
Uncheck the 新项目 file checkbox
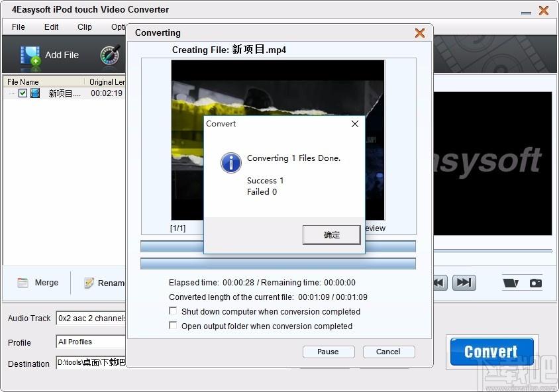point(23,93)
